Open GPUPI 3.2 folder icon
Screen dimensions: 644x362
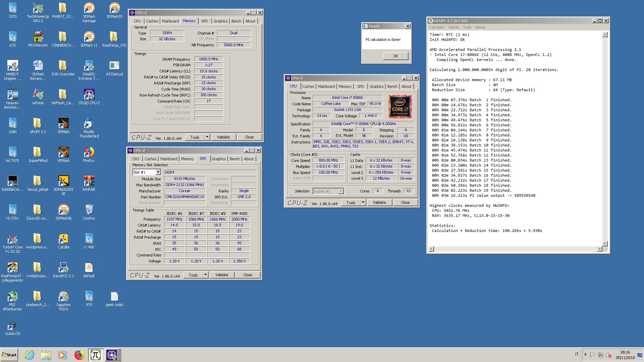pos(38,126)
